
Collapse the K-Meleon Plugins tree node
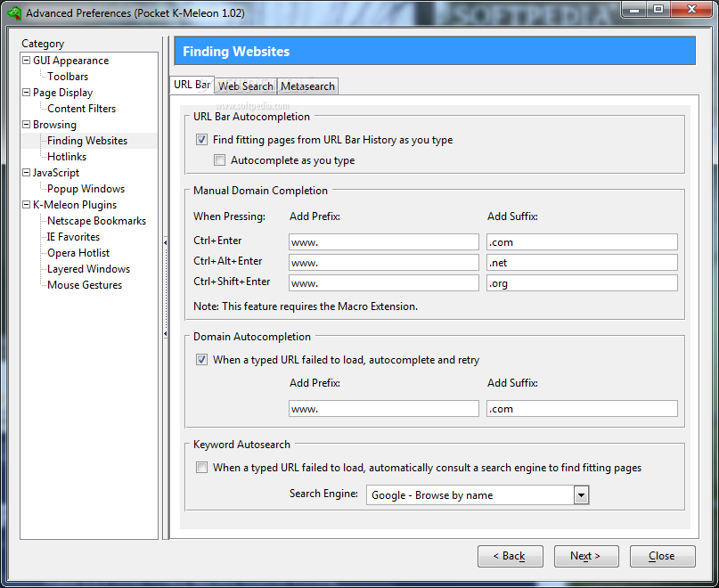(x=26, y=205)
